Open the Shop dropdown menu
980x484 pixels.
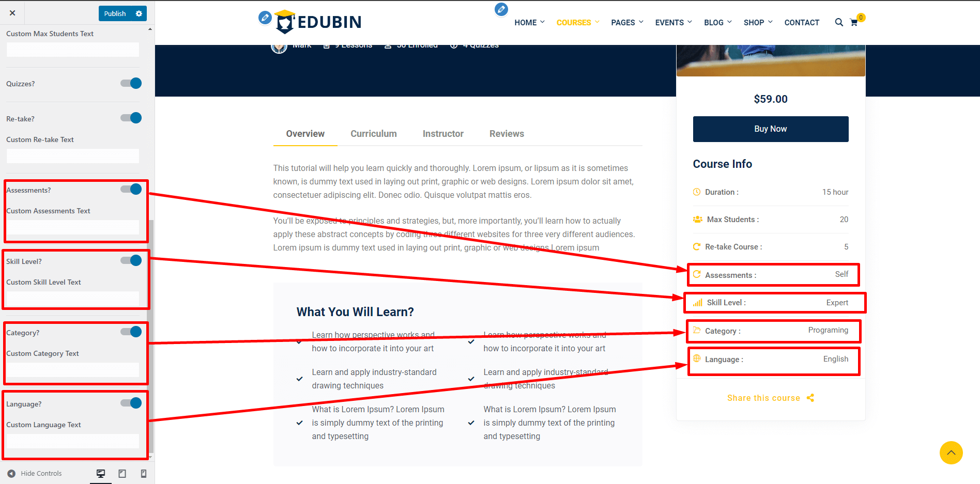click(757, 22)
